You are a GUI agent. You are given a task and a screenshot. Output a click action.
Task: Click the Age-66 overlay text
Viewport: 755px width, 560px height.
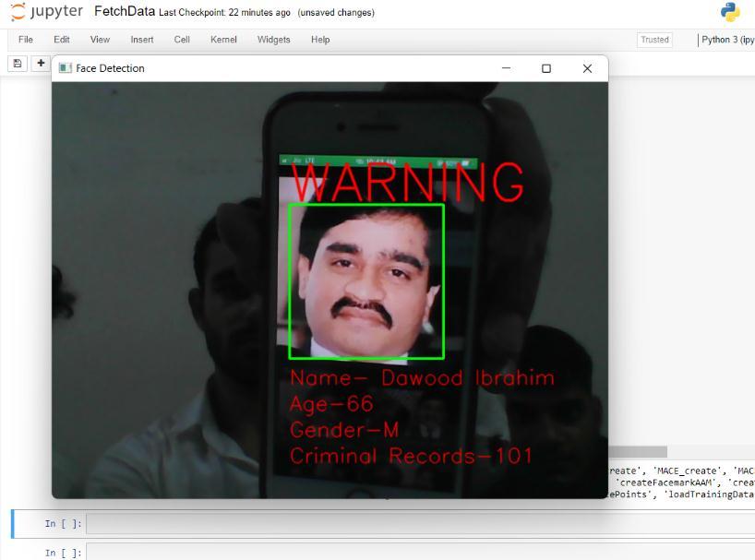(x=331, y=405)
